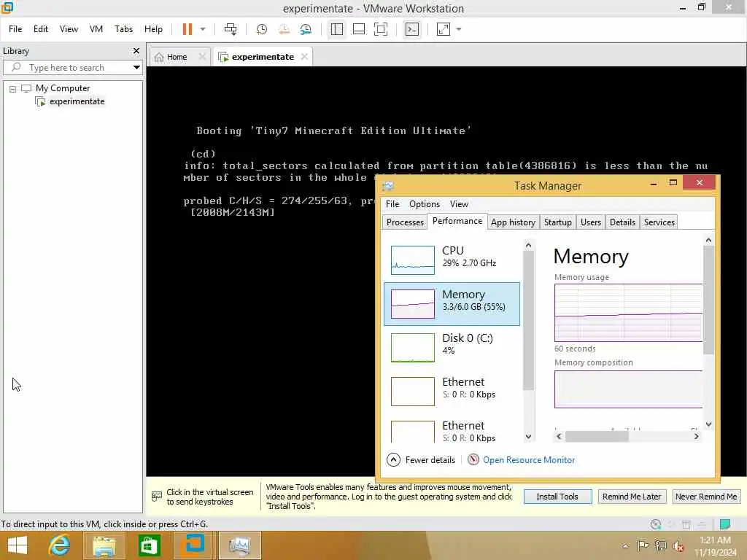This screenshot has height=560, width=747.
Task: Select the first Ethernet performance item
Action: (452, 392)
